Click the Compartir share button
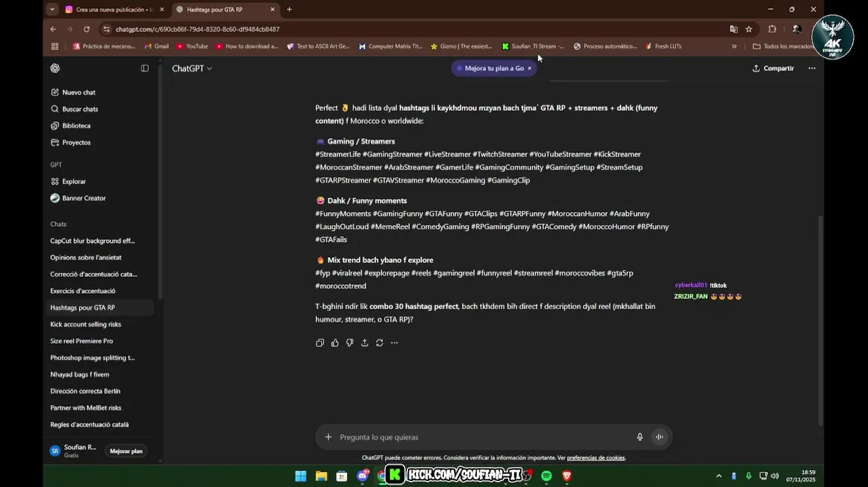The width and height of the screenshot is (868, 487). tap(773, 68)
